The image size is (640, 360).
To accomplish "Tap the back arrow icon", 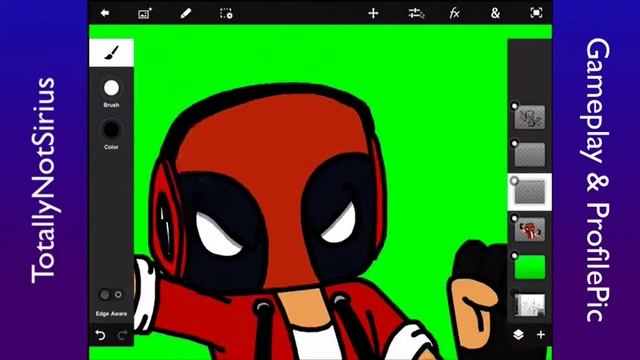I will [105, 13].
